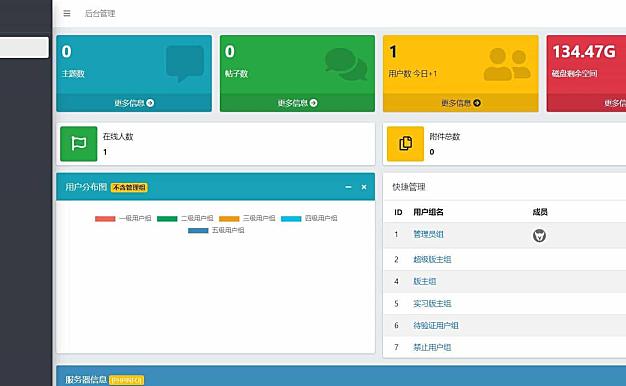The width and height of the screenshot is (626, 386).
Task: Click the 用户数 users icon
Action: (x=507, y=64)
